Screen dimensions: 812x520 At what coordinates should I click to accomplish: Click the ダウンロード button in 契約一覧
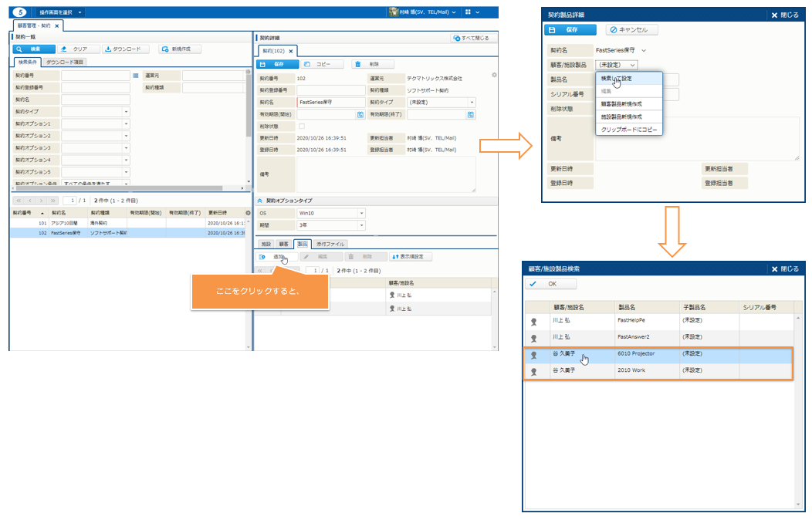[127, 49]
